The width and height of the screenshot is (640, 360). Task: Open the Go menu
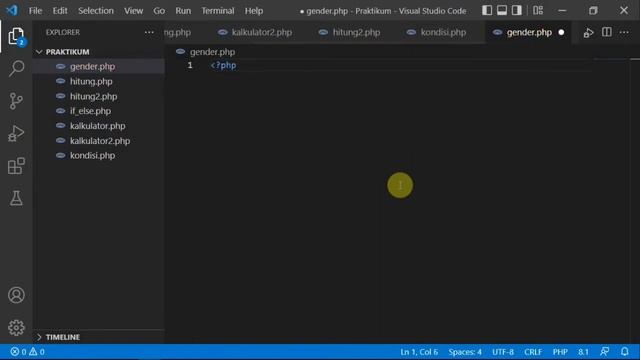coord(159,11)
